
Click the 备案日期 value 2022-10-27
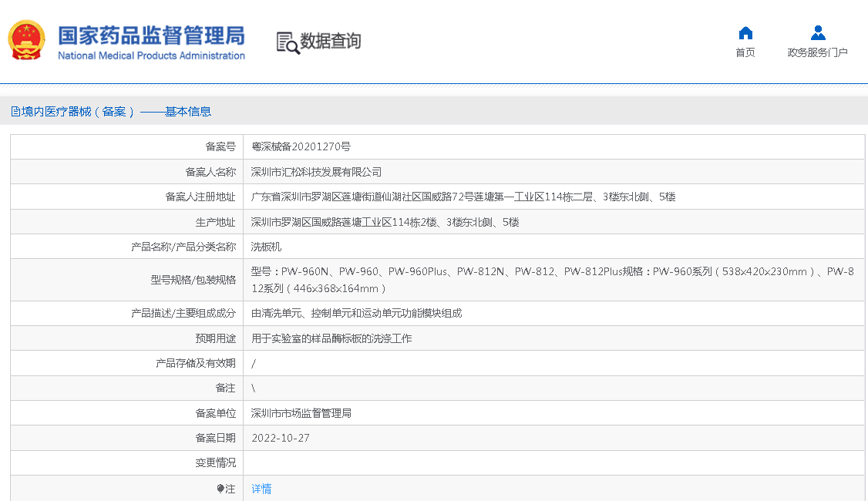[281, 438]
